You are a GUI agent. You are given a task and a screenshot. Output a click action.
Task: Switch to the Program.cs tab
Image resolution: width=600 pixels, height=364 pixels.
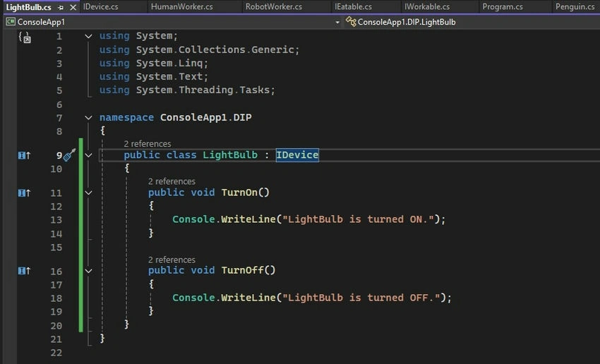coord(503,6)
